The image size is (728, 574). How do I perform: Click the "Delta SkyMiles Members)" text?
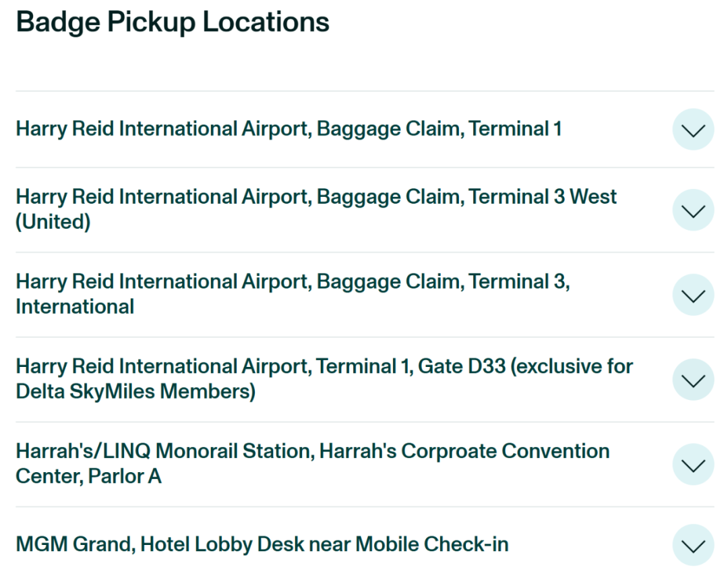135,392
